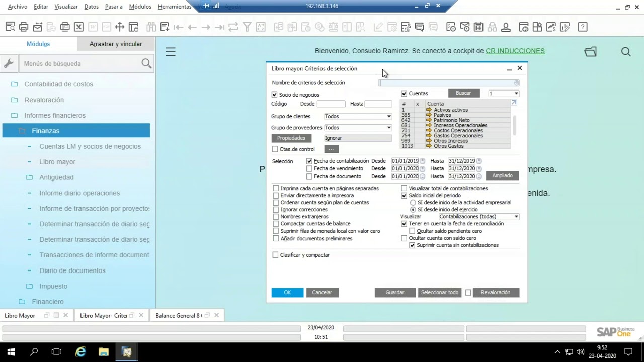Open the Archivo menu
The height and width of the screenshot is (362, 644).
tap(18, 7)
